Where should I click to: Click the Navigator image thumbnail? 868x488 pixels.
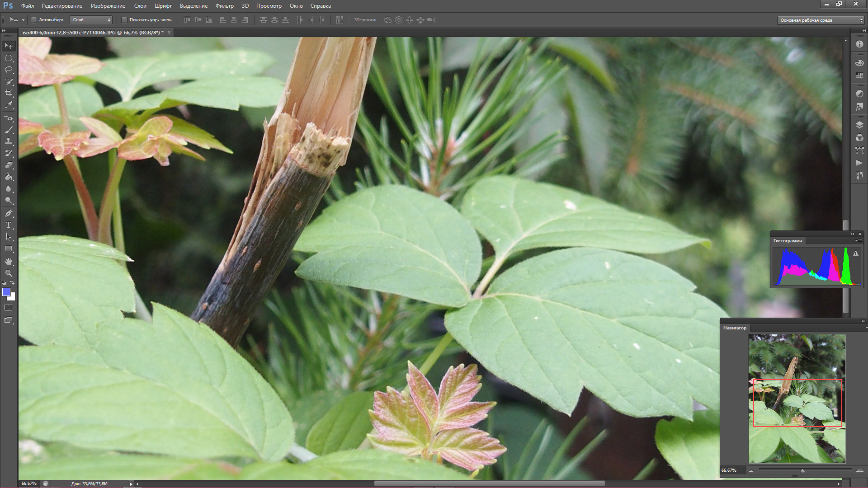[x=797, y=399]
